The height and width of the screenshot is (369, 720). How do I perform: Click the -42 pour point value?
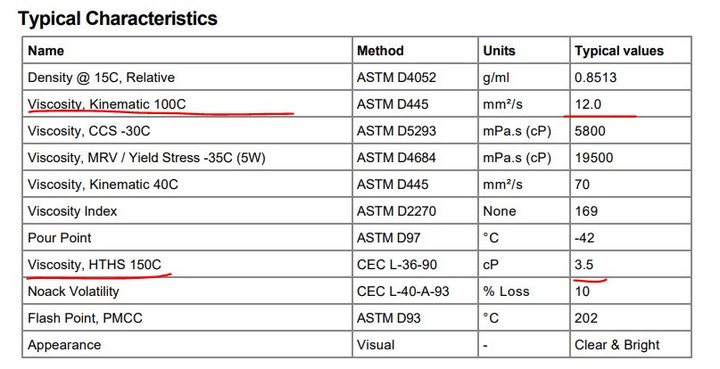point(585,238)
